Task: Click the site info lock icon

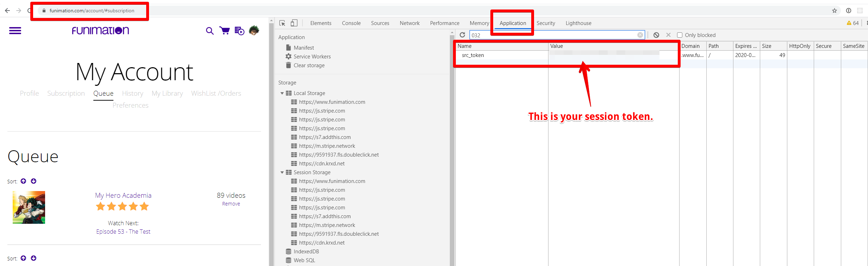Action: pos(44,11)
